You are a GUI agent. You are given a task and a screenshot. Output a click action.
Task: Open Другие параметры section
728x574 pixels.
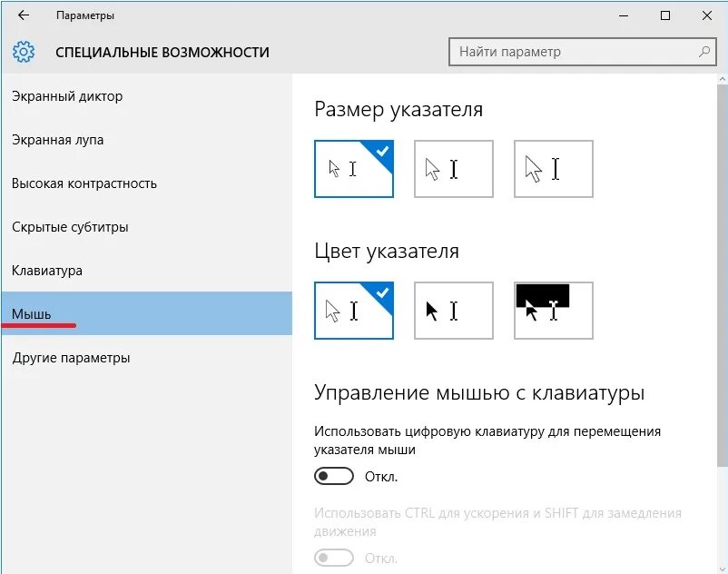click(147, 358)
